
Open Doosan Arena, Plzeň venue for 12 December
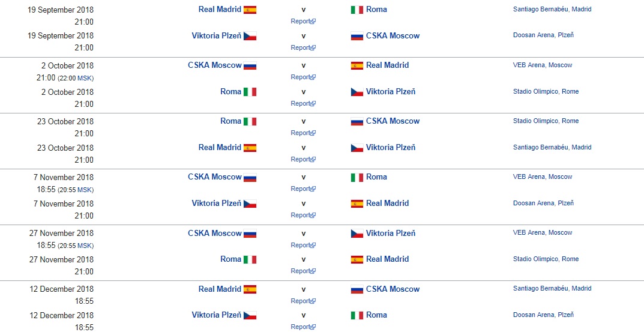(543, 315)
